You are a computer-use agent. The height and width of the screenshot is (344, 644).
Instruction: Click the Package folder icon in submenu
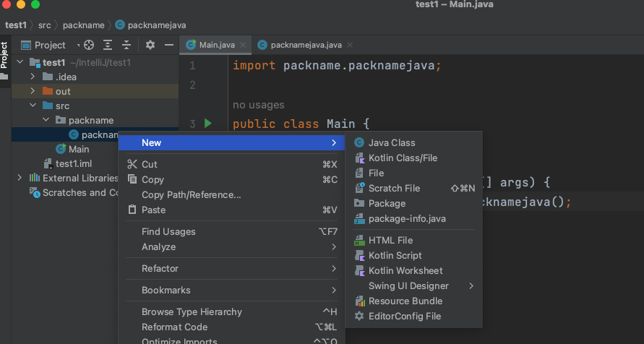pos(359,203)
